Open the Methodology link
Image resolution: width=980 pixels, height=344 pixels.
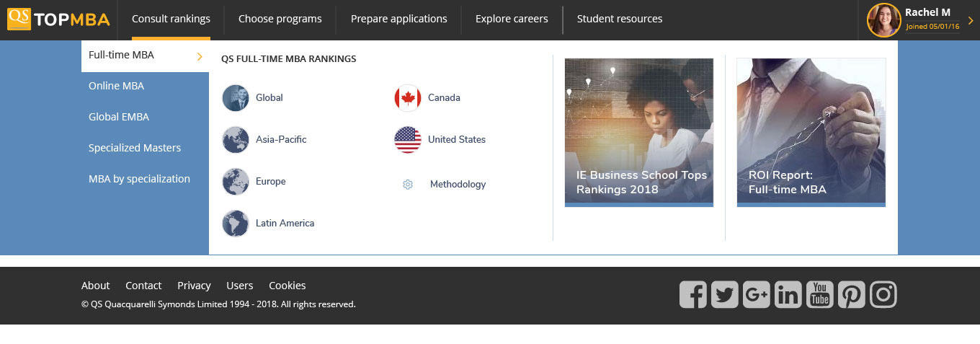458,185
